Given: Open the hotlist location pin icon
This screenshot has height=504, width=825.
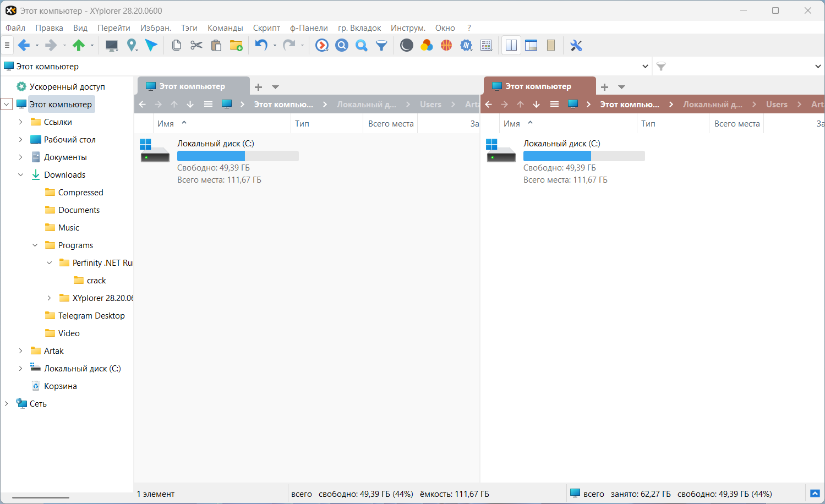Looking at the screenshot, I should (x=132, y=46).
